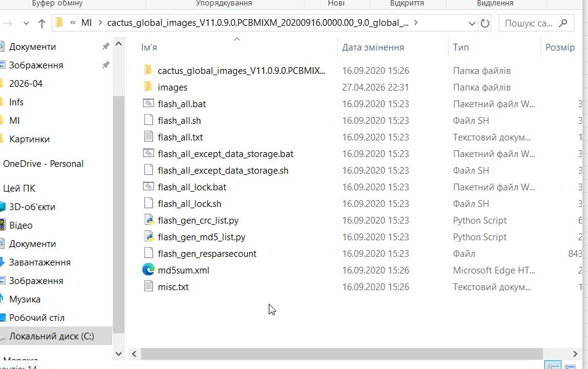Open MI folder in navigation pane
Image resolution: width=588 pixels, height=369 pixels.
click(14, 121)
